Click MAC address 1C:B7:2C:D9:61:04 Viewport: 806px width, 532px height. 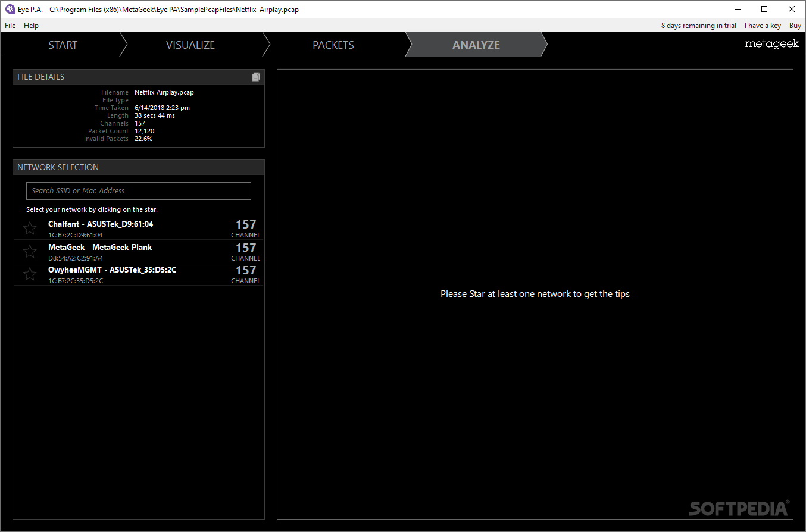tap(75, 235)
